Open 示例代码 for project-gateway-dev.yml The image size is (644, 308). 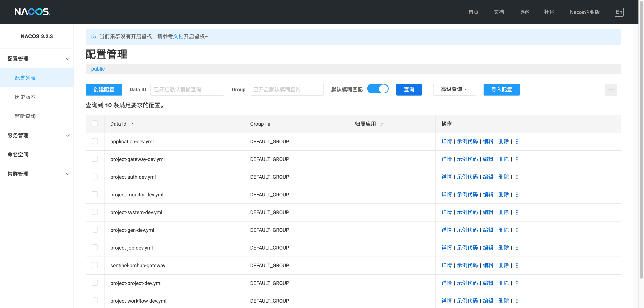click(x=467, y=159)
